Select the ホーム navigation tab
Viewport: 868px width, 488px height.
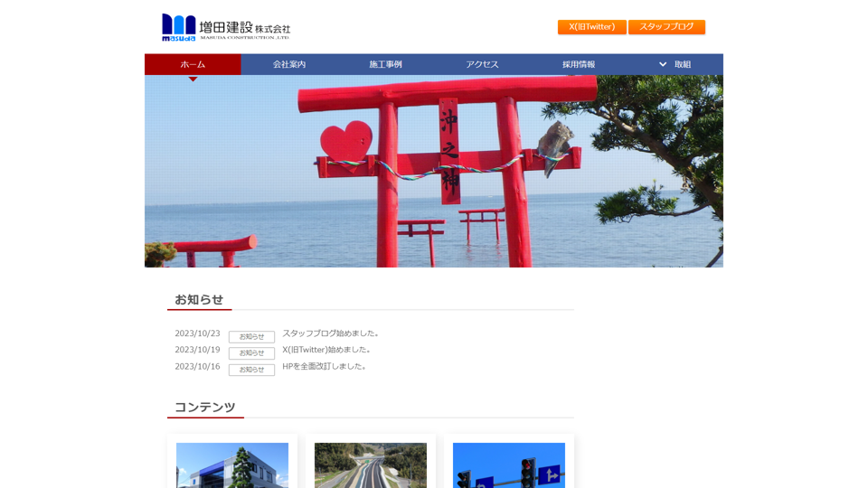193,64
